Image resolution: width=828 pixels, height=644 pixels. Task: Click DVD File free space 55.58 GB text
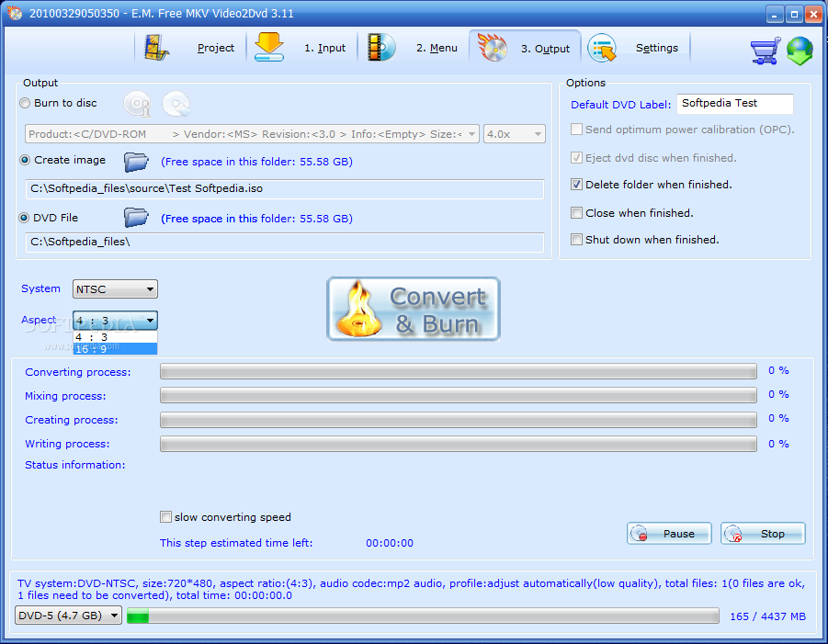(256, 219)
